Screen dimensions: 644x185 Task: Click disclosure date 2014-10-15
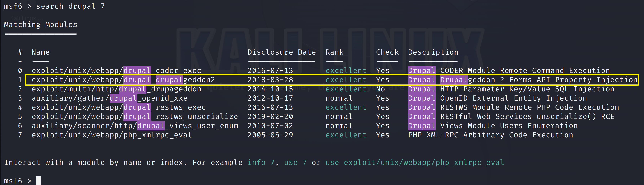pos(270,89)
